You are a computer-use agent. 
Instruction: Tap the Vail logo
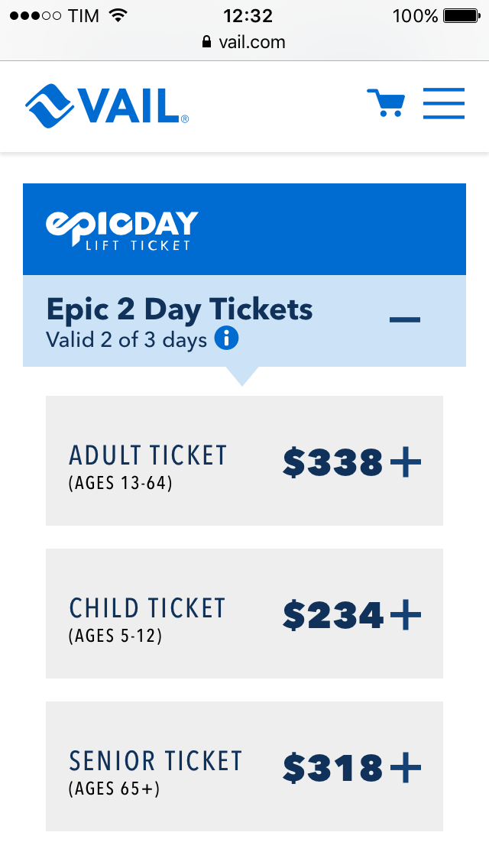coord(107,105)
